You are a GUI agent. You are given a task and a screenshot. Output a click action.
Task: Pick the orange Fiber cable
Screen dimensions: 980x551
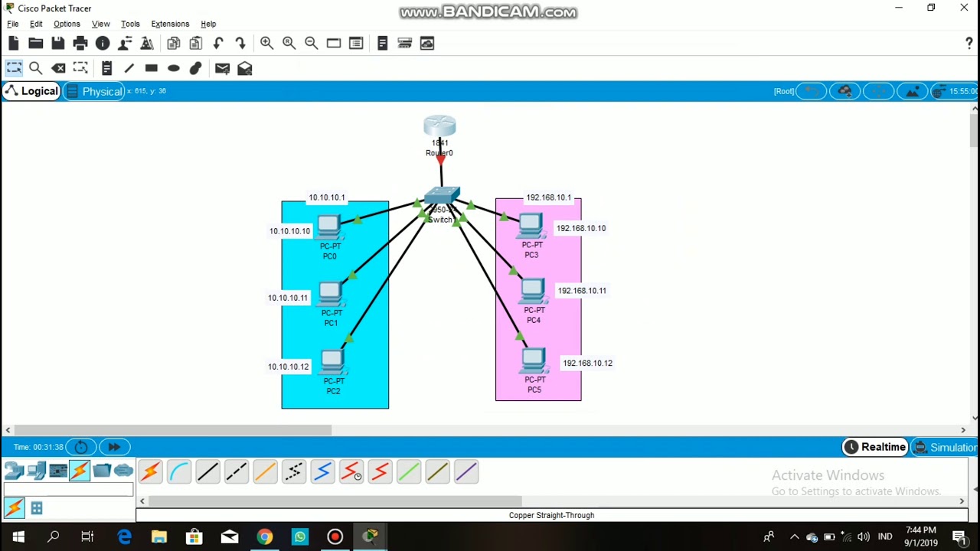pyautogui.click(x=265, y=472)
